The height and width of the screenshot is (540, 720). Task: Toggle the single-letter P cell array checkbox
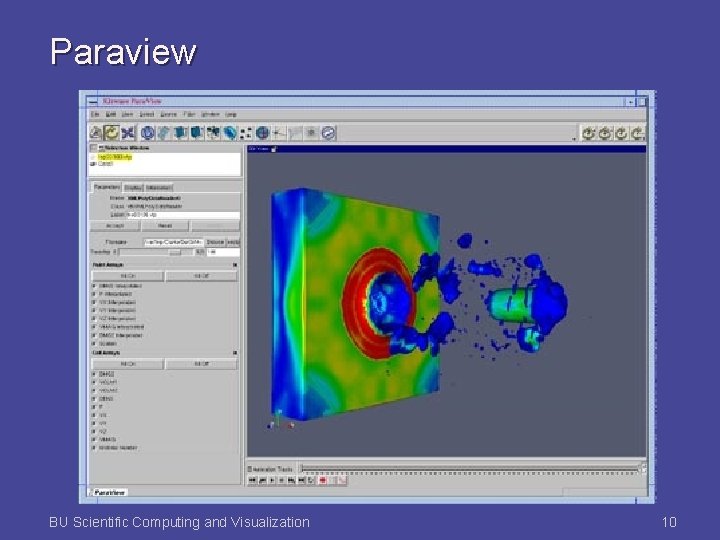click(95, 407)
